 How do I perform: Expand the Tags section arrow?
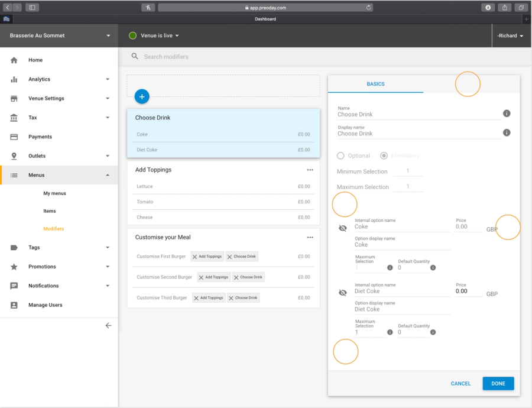click(108, 247)
